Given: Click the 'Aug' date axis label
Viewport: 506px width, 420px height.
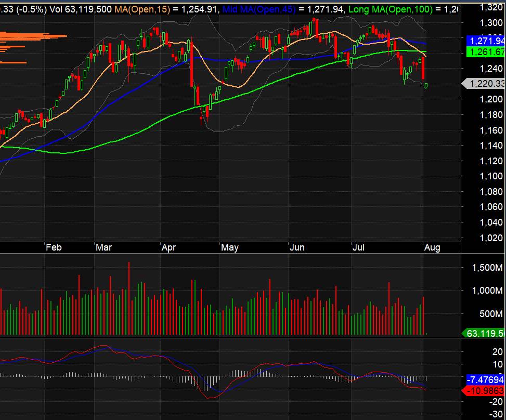Looking at the screenshot, I should [432, 247].
